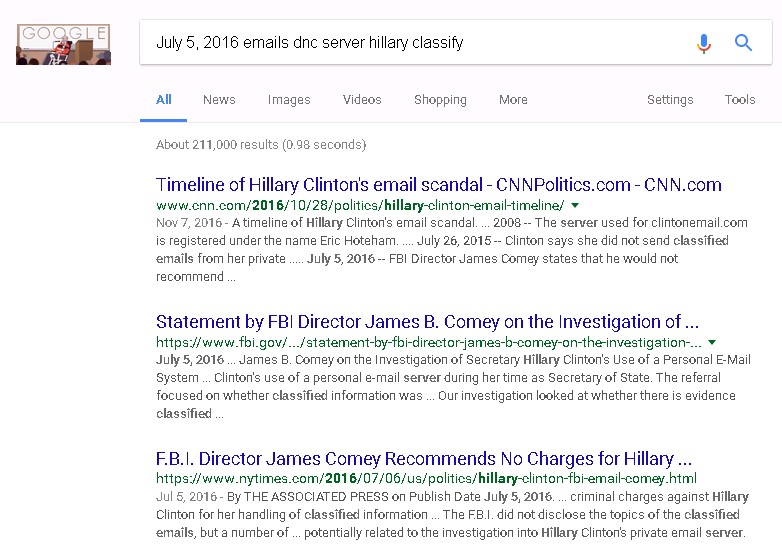782x552 pixels.
Task: Open the Settings menu
Action: (x=670, y=99)
